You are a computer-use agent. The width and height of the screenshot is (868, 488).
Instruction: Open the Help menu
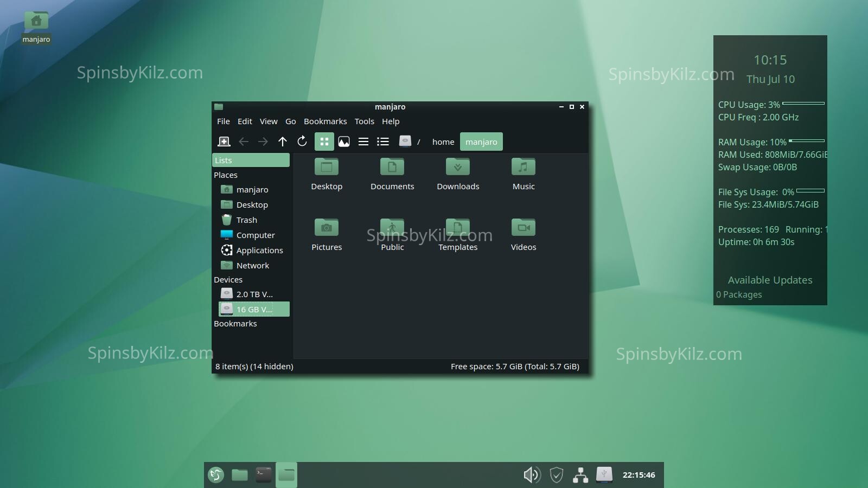[x=391, y=121]
